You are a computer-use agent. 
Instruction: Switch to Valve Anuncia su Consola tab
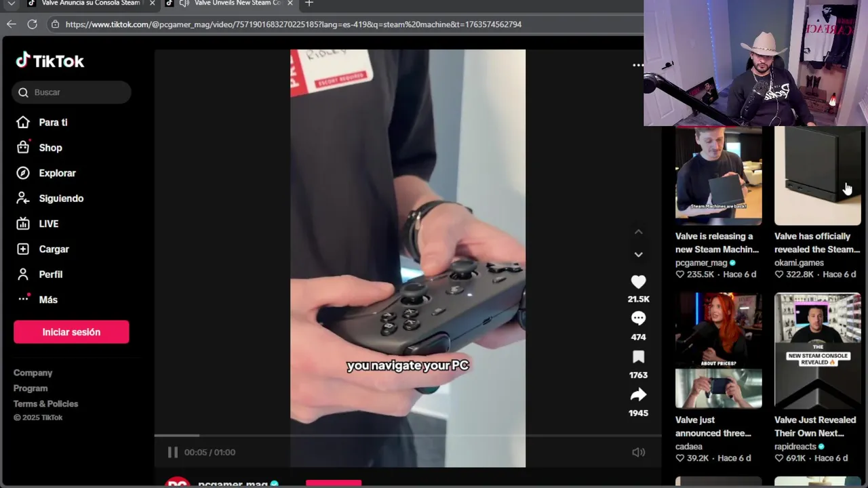click(x=91, y=3)
